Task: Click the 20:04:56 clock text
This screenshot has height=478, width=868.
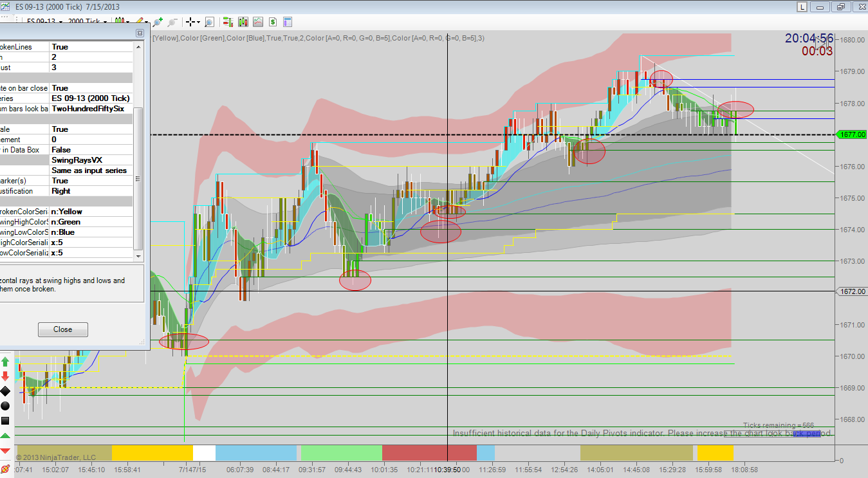Action: [809, 39]
